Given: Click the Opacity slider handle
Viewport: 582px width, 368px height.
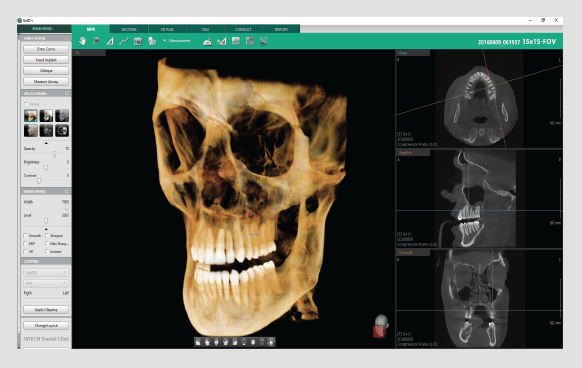Looking at the screenshot, I should (55, 154).
